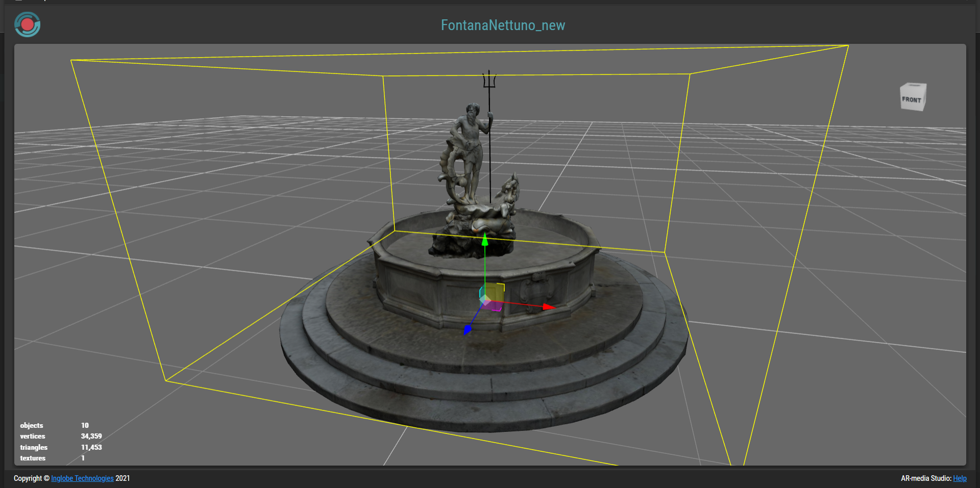The height and width of the screenshot is (488, 980).
Task: Open the Inglobe Technologies link
Action: tap(82, 478)
